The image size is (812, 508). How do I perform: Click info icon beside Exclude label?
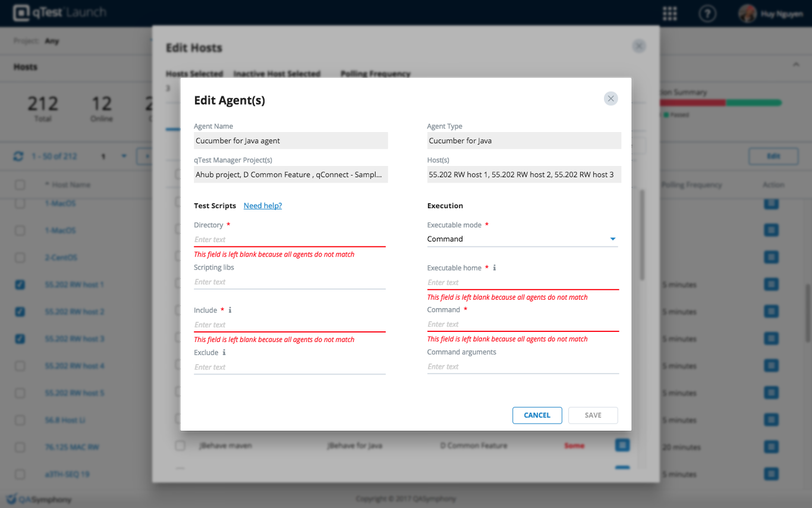pos(224,352)
